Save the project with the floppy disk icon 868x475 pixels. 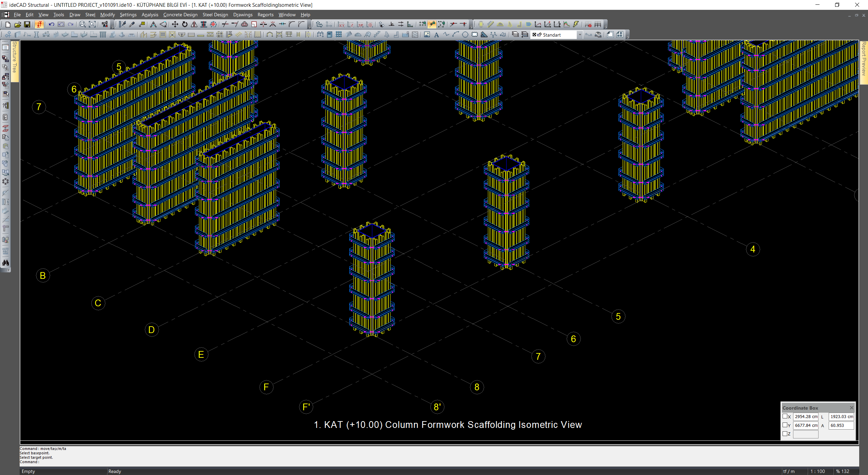[27, 24]
